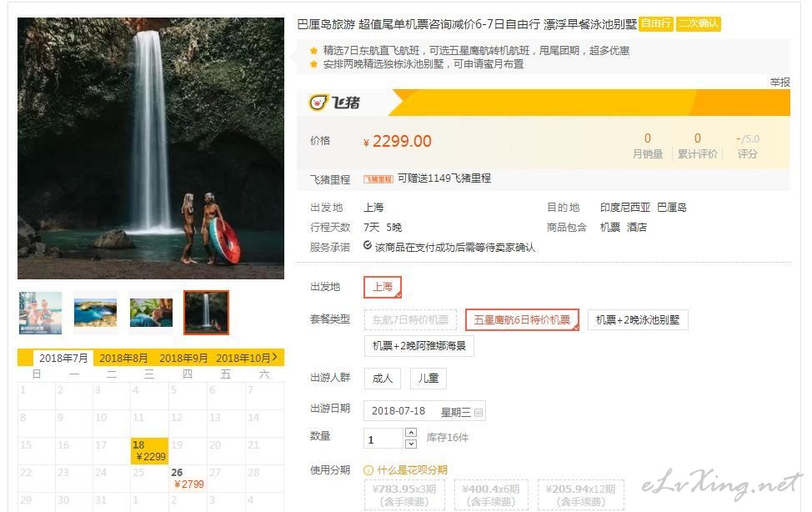Click the 自由行 yellow tag
Viewport: 812px width, 512px height.
pos(656,24)
